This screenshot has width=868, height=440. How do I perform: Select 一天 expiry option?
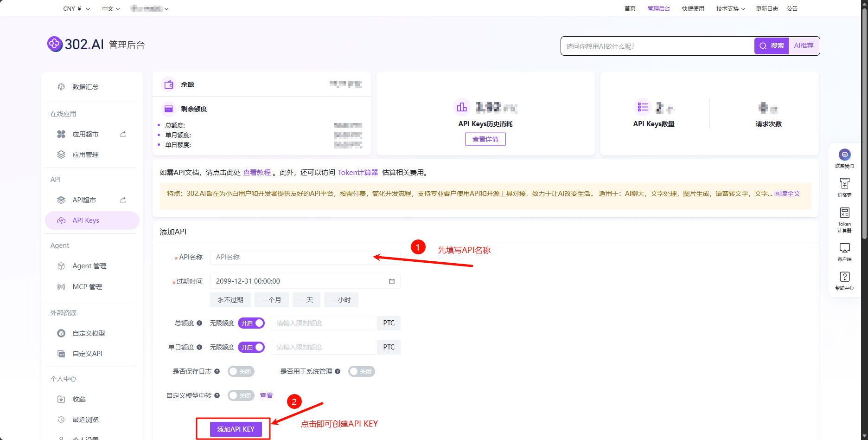coord(306,300)
